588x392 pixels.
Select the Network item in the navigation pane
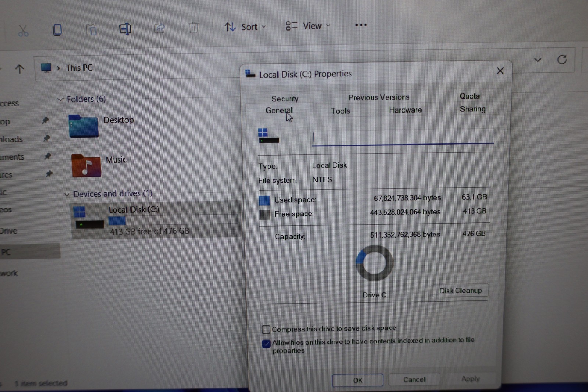point(9,273)
